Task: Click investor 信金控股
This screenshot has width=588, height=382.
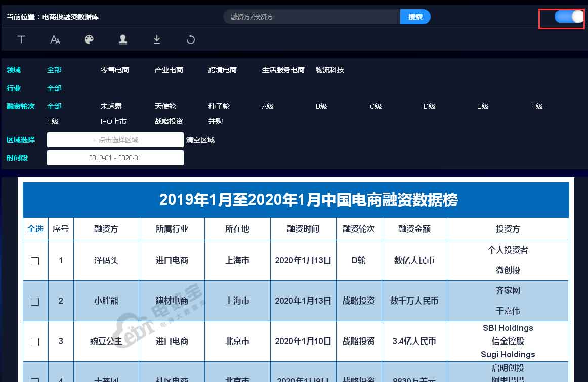Action: tap(508, 341)
